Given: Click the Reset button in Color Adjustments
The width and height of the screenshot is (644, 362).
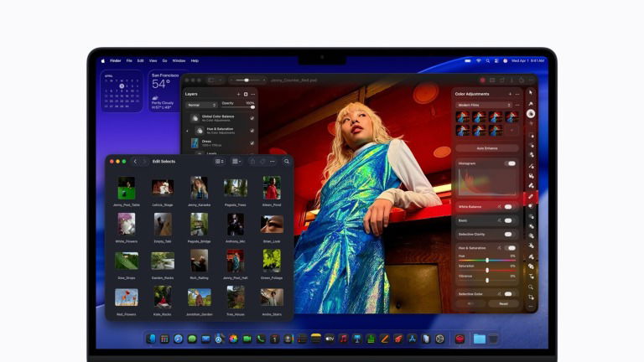Looking at the screenshot, I should click(503, 303).
